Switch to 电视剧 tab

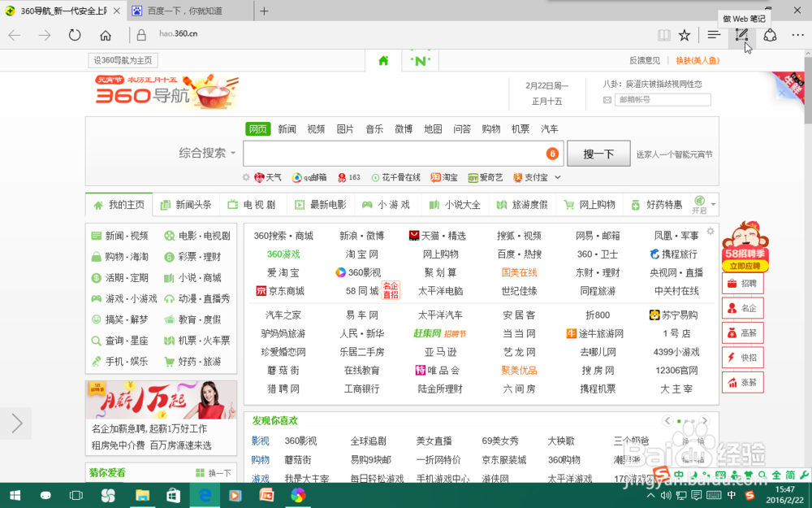(253, 205)
